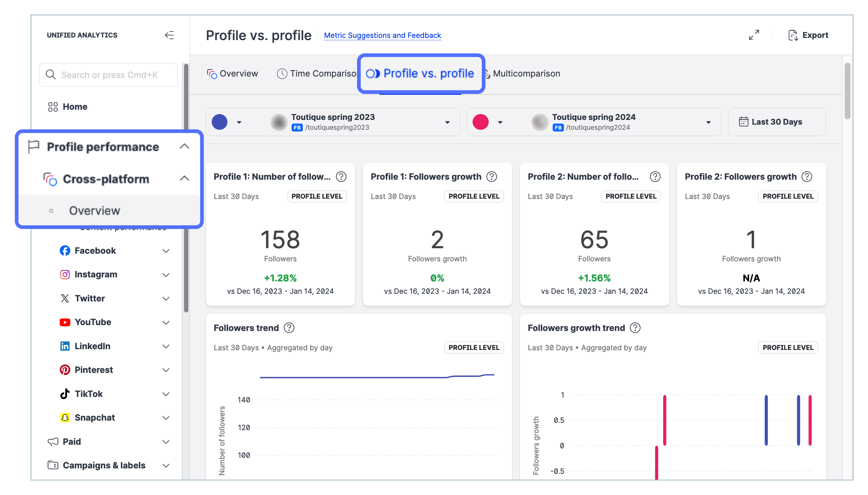Collapse the Unified Analytics sidebar
868x495 pixels.
pos(169,35)
